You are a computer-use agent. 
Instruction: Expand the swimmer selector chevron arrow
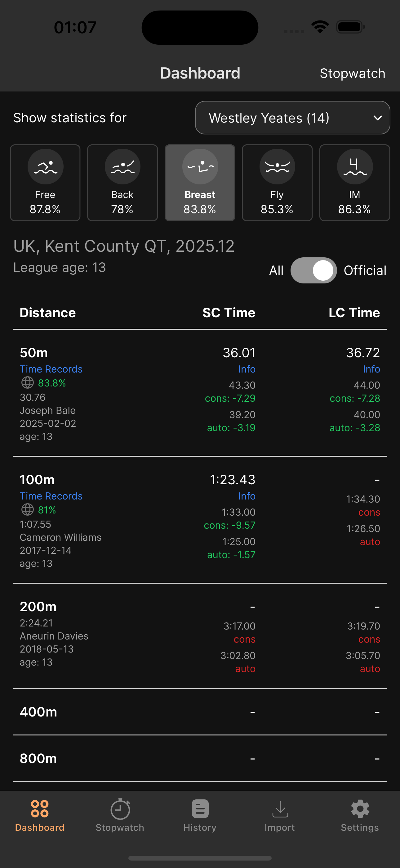click(377, 118)
